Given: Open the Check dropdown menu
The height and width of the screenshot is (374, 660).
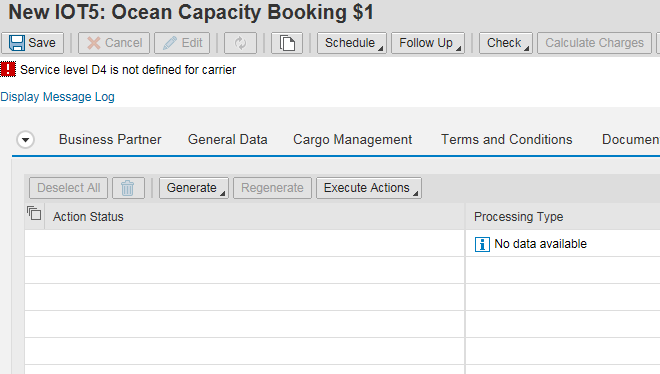Looking at the screenshot, I should (506, 43).
